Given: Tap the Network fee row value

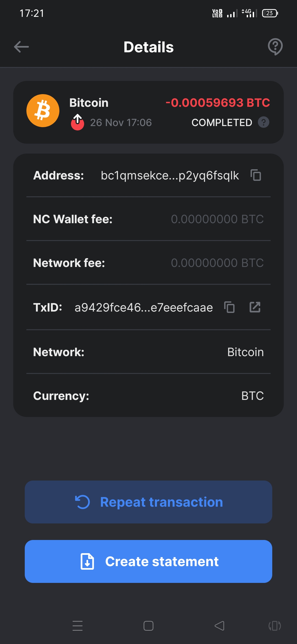Looking at the screenshot, I should coord(217,263).
